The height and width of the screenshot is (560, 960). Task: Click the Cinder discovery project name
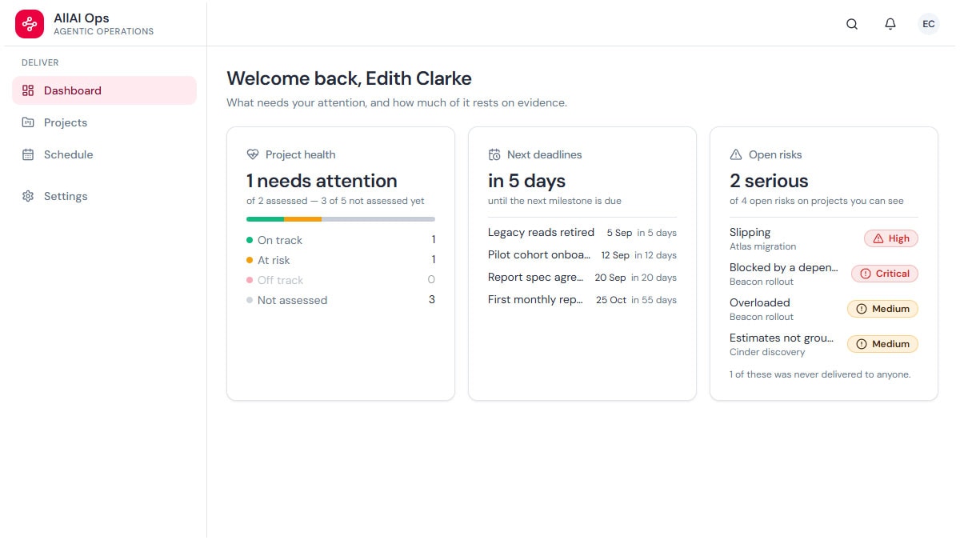tap(767, 352)
